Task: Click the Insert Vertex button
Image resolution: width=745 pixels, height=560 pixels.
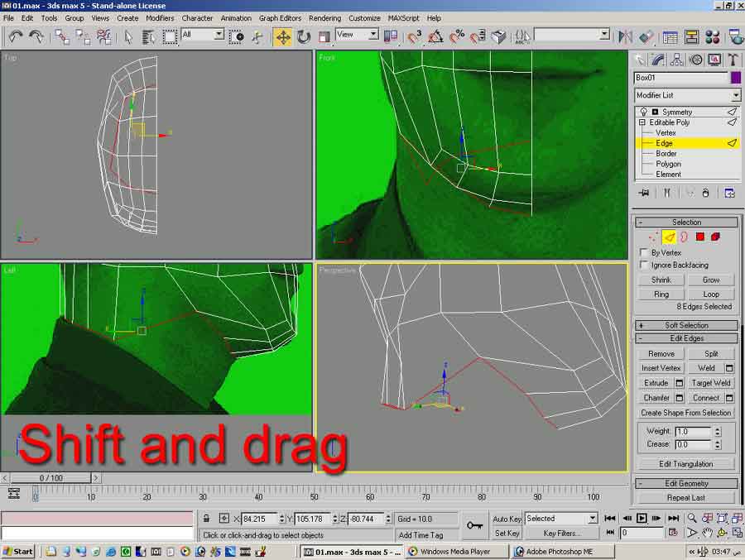Action: 661,367
